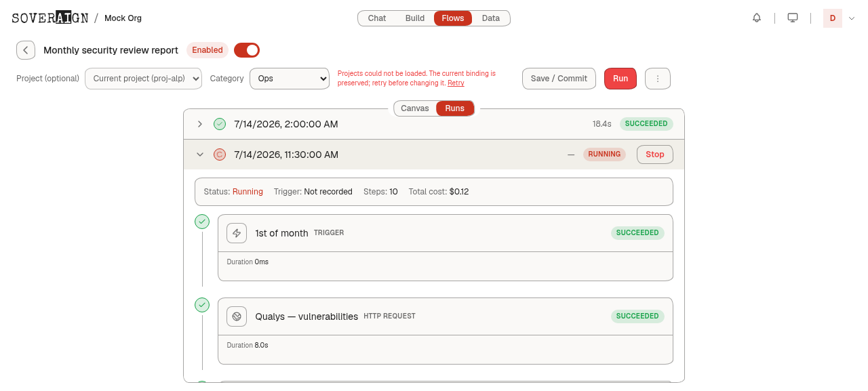This screenshot has height=391, width=868.
Task: Click the Retry link
Action: pos(456,83)
